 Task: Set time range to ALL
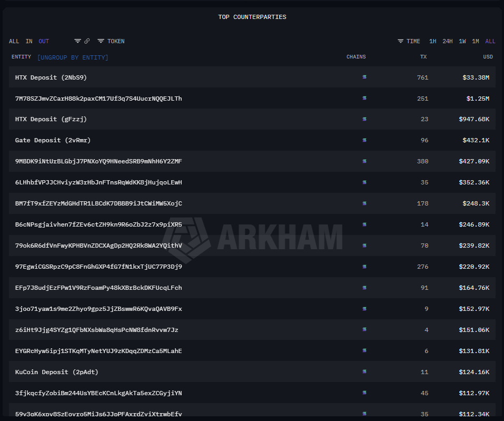click(x=490, y=41)
